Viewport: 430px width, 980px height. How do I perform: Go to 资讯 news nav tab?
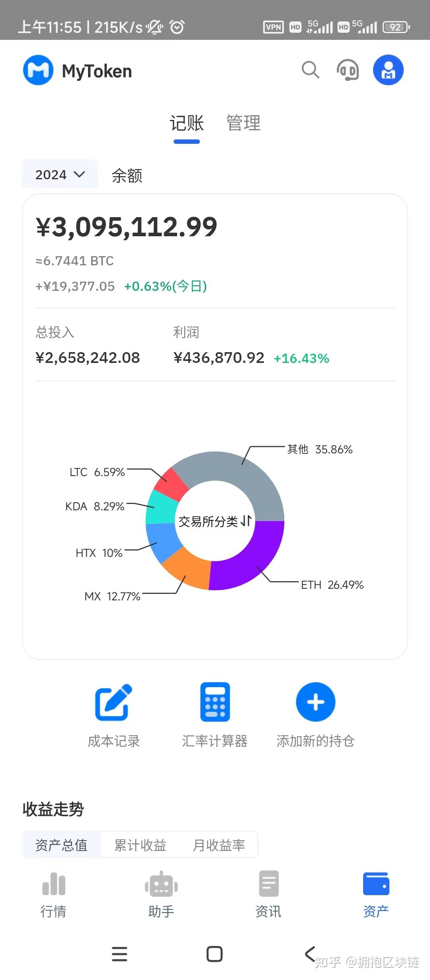(x=268, y=895)
